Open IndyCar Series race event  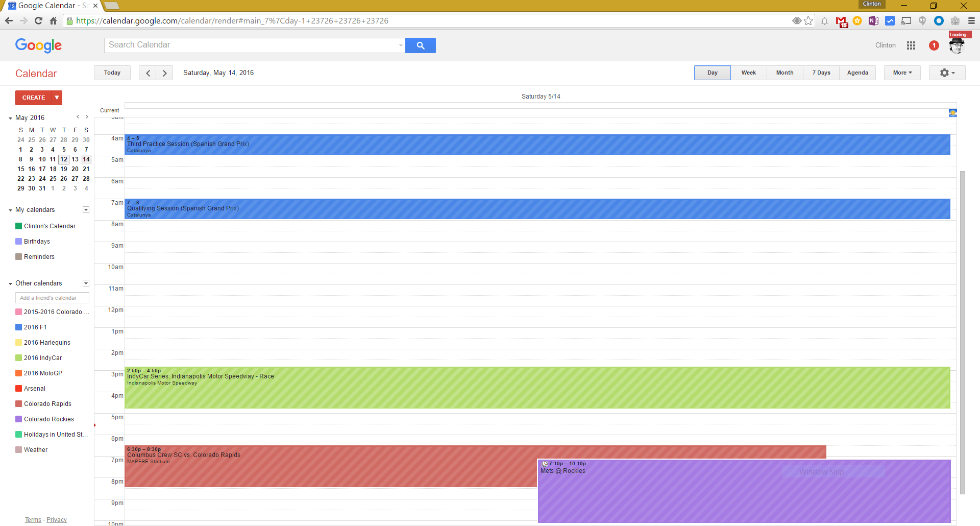point(537,388)
